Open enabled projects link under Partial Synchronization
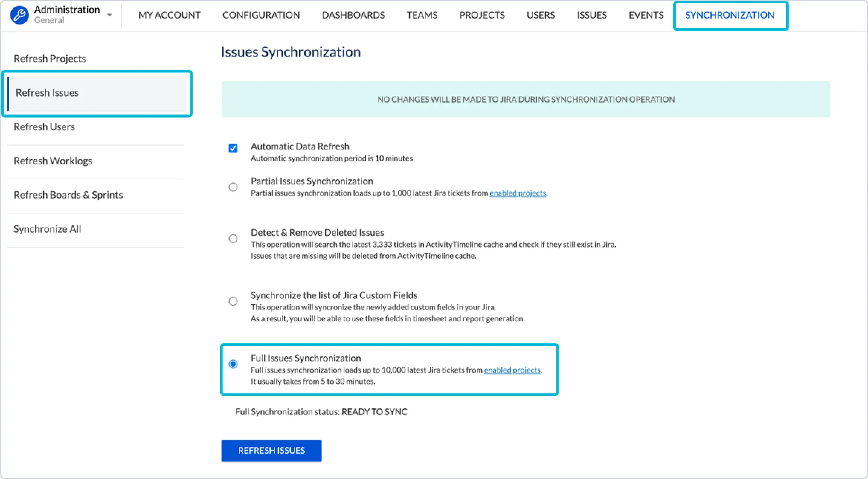 click(x=518, y=193)
